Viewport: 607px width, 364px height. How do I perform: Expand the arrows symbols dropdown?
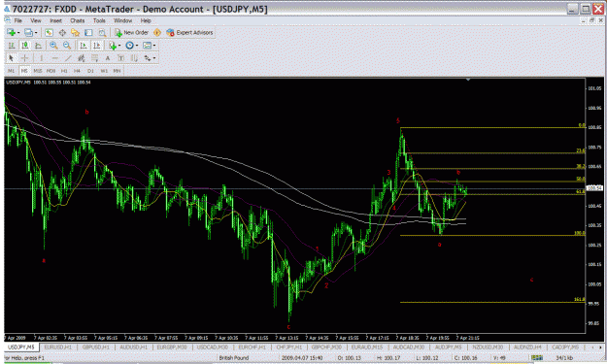pyautogui.click(x=154, y=58)
